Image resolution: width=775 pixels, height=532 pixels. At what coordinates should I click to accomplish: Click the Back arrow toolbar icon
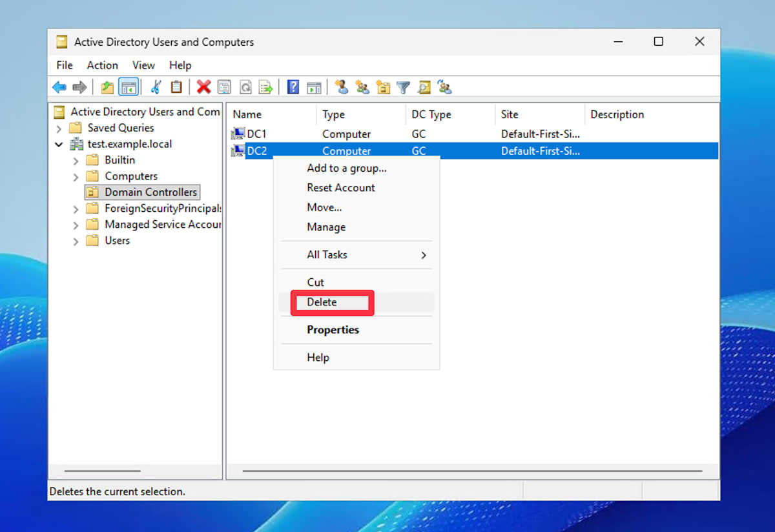59,87
